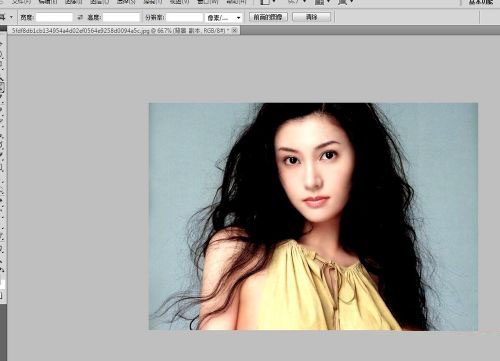Image resolution: width=500 pixels, height=361 pixels.
Task: Click the width (宽度) input field
Action: [x=54, y=17]
